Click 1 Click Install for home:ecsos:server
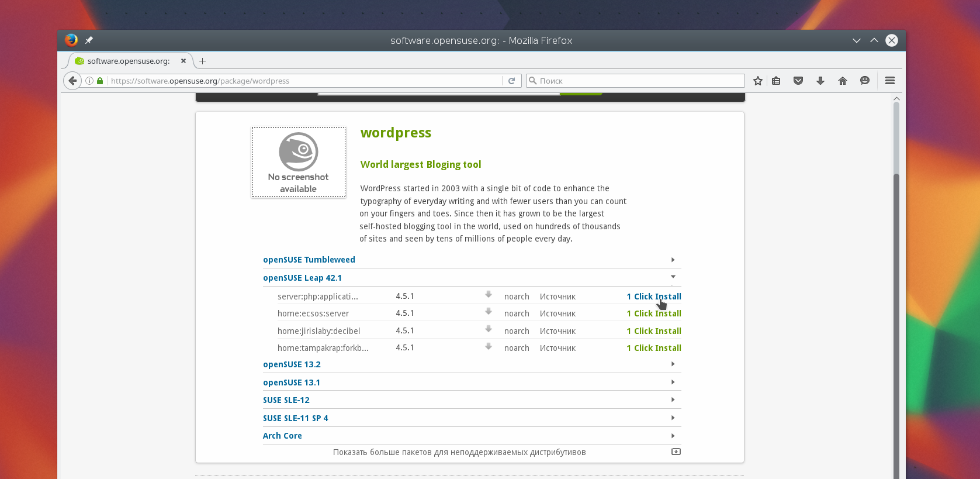This screenshot has height=479, width=980. (x=653, y=313)
